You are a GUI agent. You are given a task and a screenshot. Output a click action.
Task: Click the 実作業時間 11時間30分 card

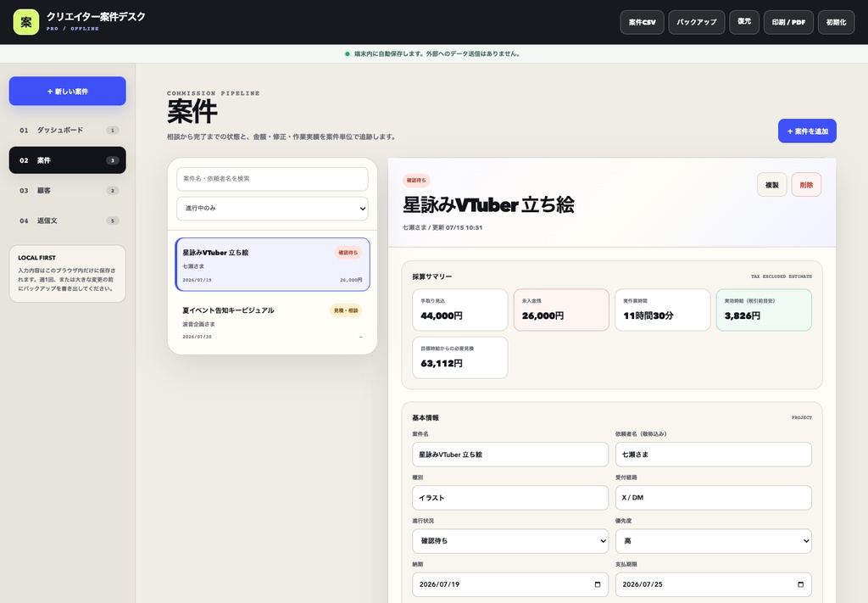click(663, 310)
